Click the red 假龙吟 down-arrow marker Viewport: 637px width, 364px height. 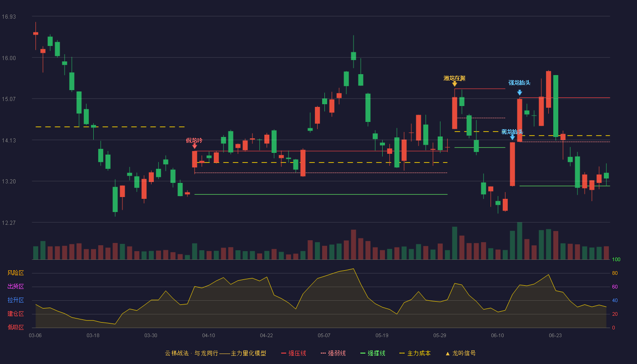(x=194, y=146)
